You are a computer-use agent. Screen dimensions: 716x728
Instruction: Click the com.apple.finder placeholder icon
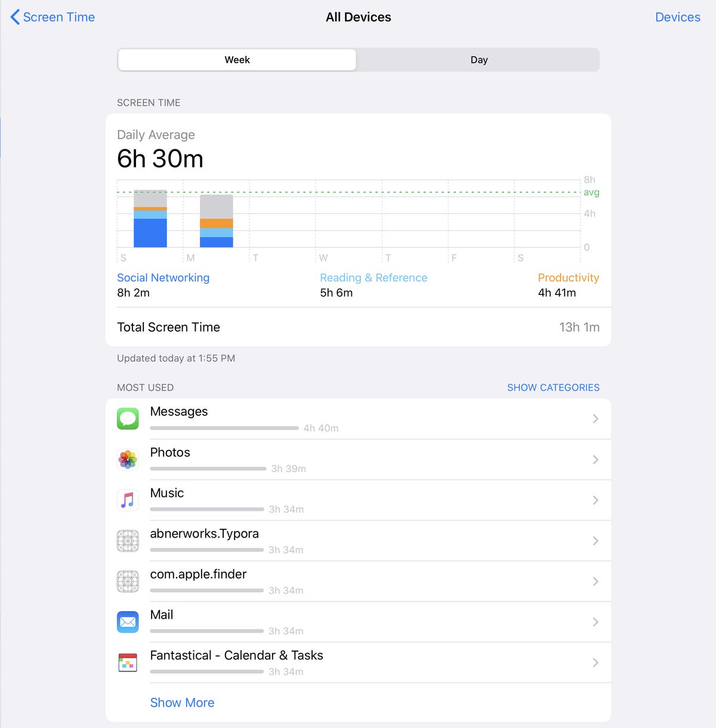[128, 581]
